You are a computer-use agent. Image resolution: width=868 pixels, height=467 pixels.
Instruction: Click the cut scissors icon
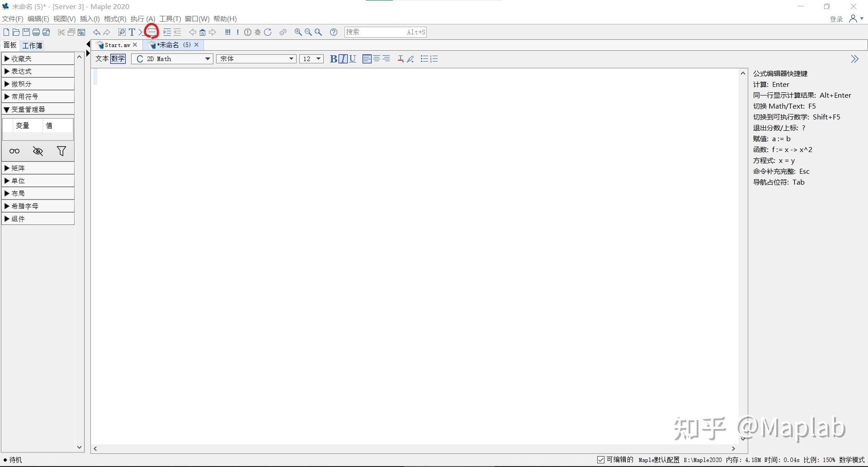(61, 32)
